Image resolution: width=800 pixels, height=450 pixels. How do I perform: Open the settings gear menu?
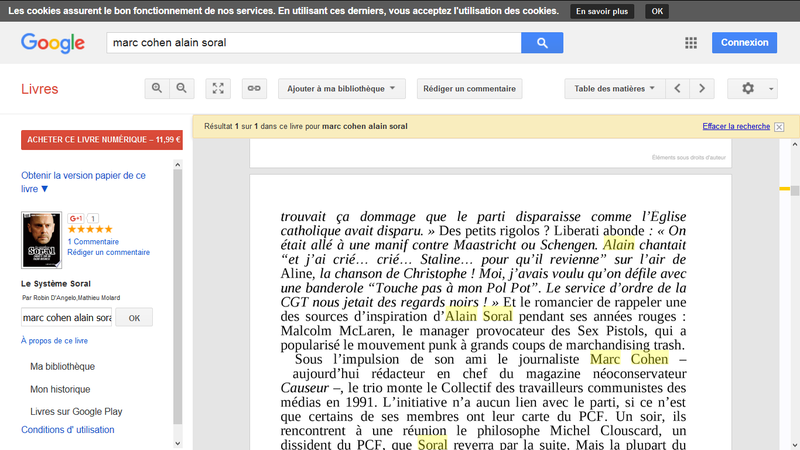[x=748, y=88]
